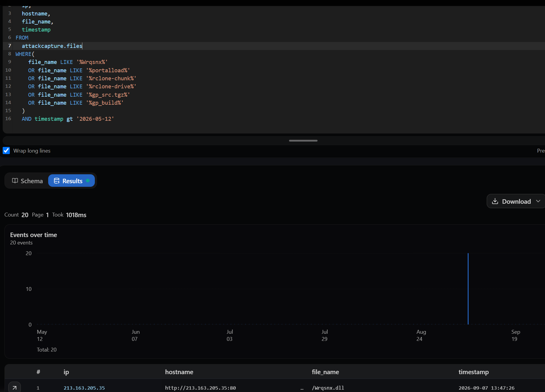Screen dimensions: 545x392
Task: Click the '%Wrqsnx%' pattern in query
Action: 92,62
